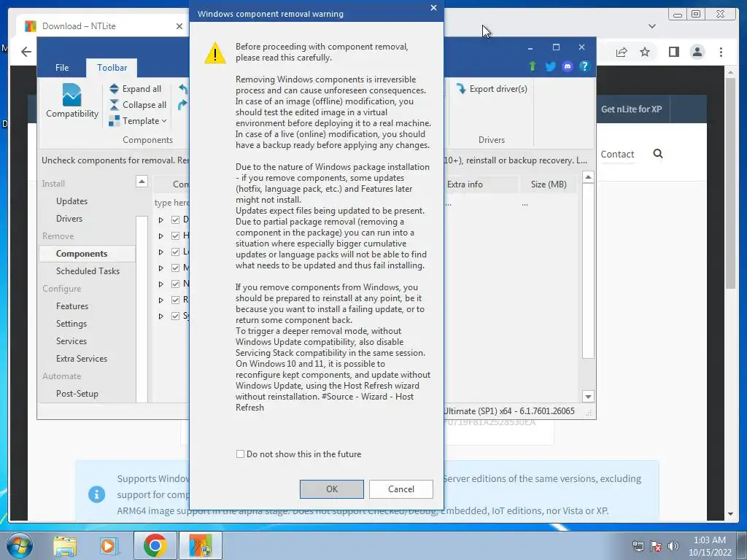Expand the component row starting with N
The image size is (747, 560).
pyautogui.click(x=161, y=284)
